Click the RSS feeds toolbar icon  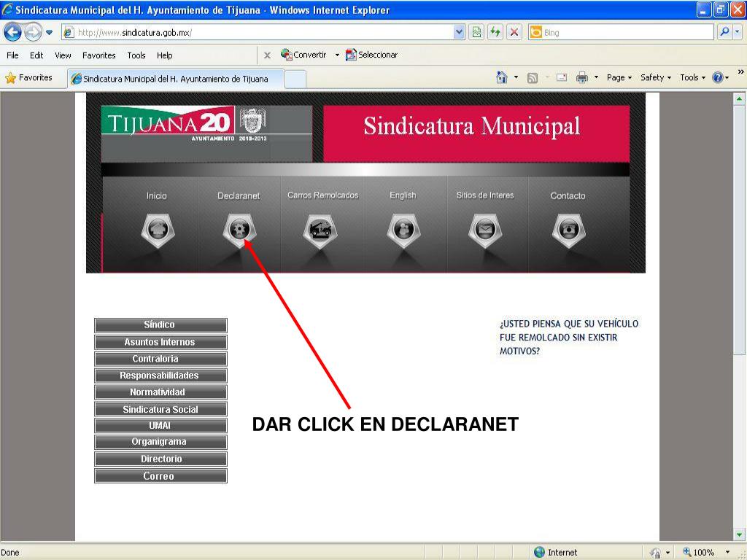click(532, 77)
